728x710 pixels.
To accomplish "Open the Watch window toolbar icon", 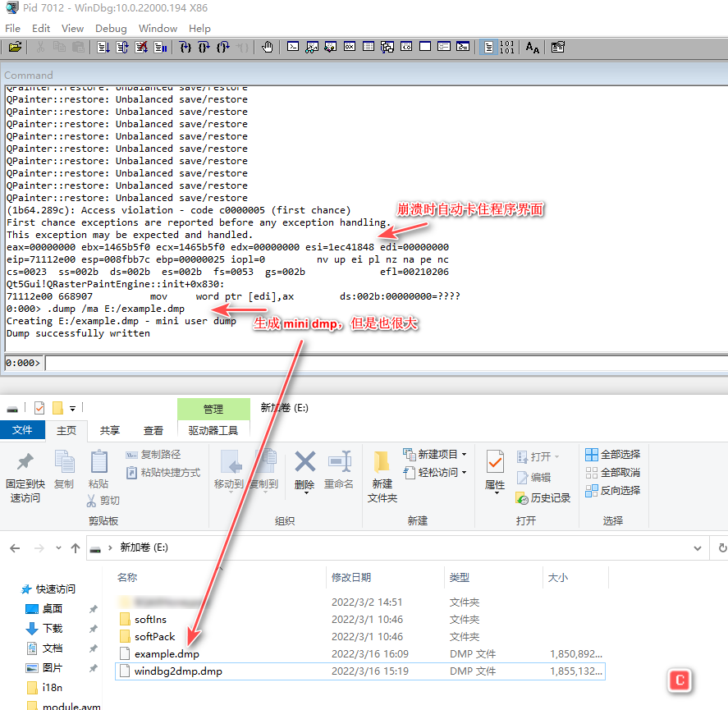I will (x=312, y=47).
